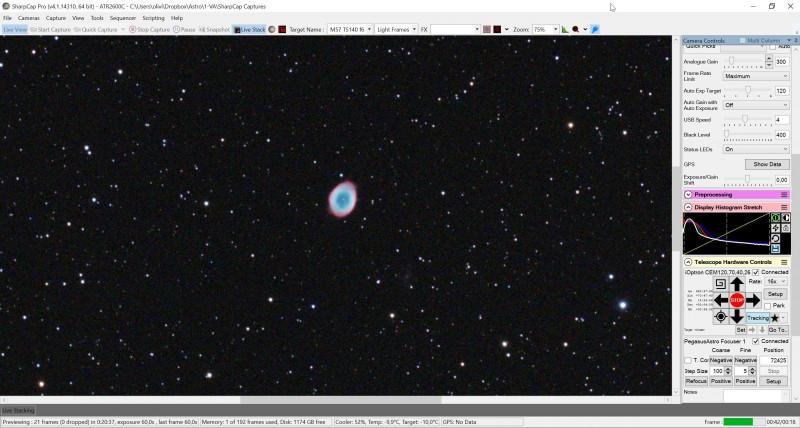Slew telescope down with the down arrow
The width and height of the screenshot is (800, 428).
click(x=737, y=316)
